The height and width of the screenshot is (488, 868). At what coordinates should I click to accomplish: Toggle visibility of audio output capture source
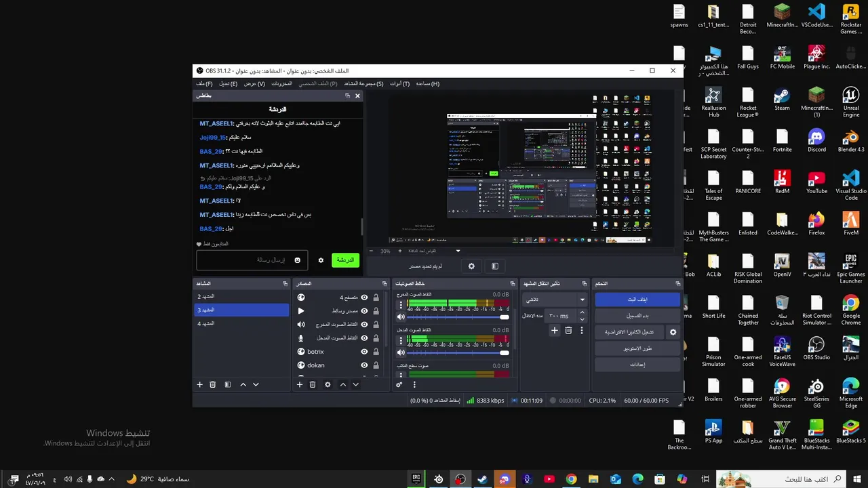[x=364, y=325]
